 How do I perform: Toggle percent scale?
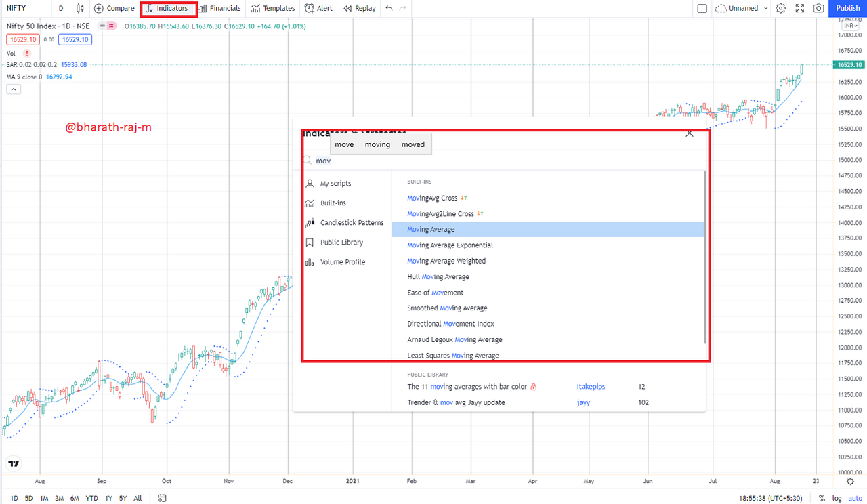[x=821, y=498]
